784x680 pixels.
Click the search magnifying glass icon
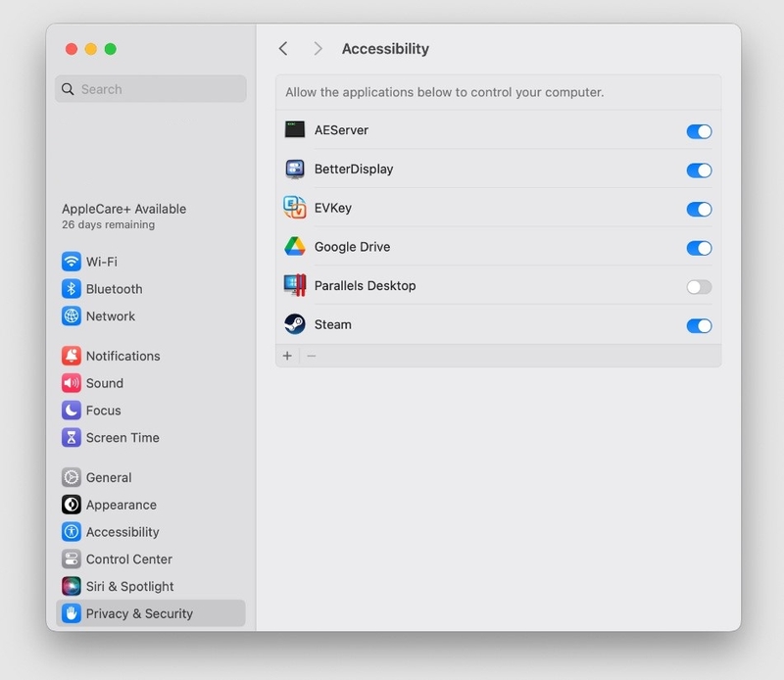[68, 89]
